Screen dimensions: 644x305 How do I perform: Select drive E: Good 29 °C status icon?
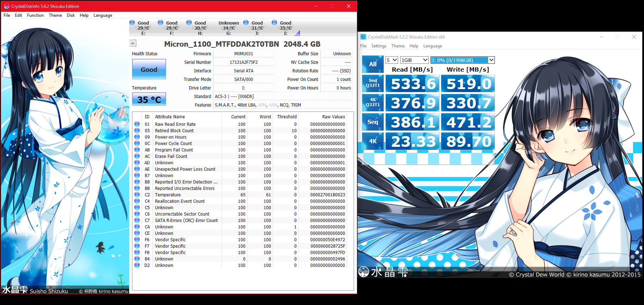tap(132, 22)
